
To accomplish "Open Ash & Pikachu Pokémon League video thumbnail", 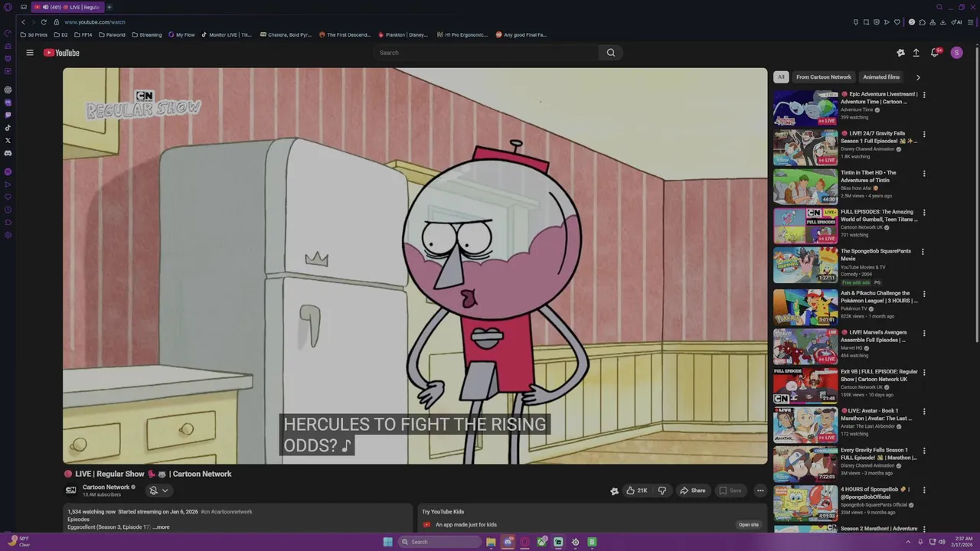I will pos(805,307).
